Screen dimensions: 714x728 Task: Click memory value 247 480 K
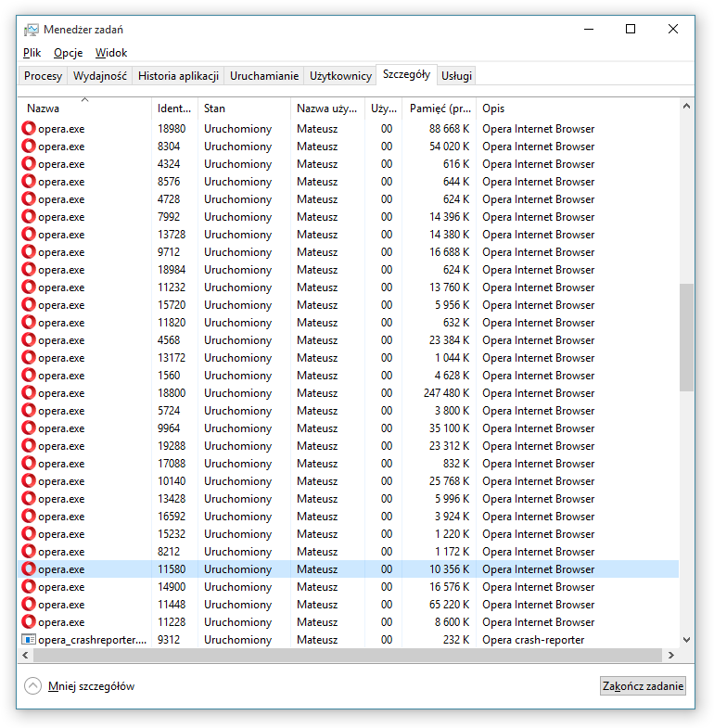click(x=446, y=393)
